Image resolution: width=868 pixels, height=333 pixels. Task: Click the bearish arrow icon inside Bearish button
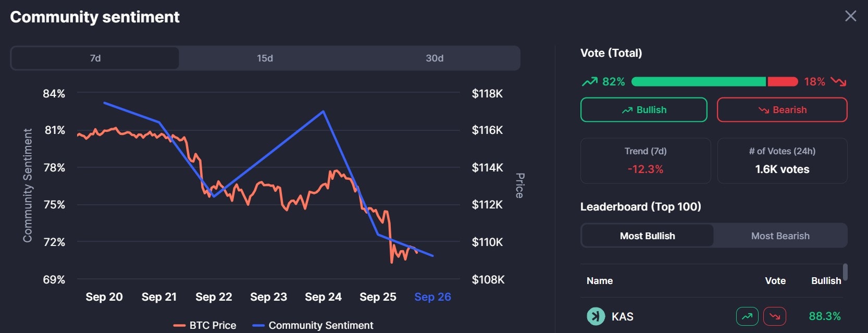point(762,109)
